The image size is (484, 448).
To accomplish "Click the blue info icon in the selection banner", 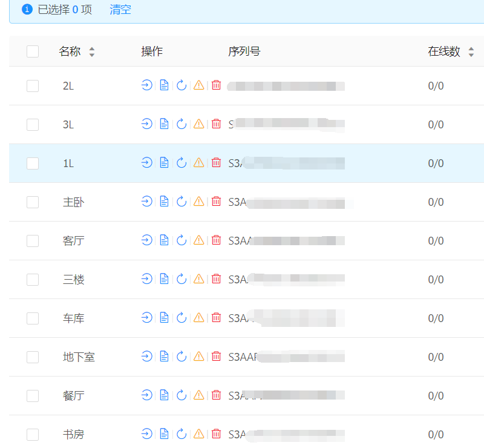I will pyautogui.click(x=27, y=9).
